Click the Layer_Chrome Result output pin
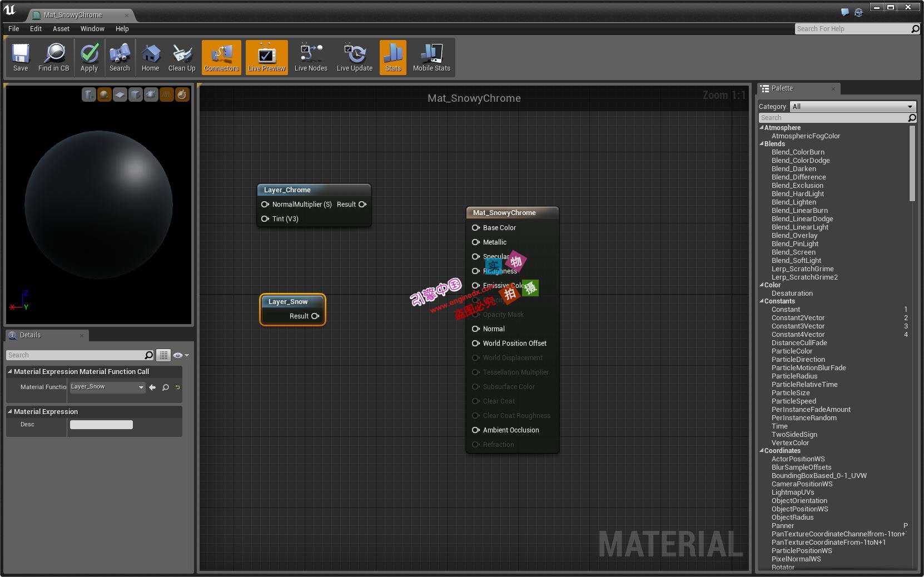Viewport: 924px width, 577px height. point(362,205)
